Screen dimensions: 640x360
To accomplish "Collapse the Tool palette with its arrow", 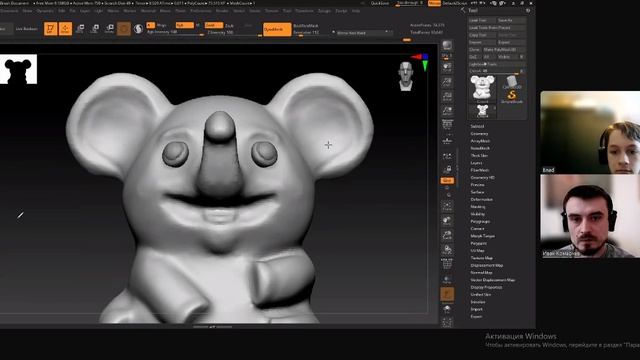I will coord(463,11).
